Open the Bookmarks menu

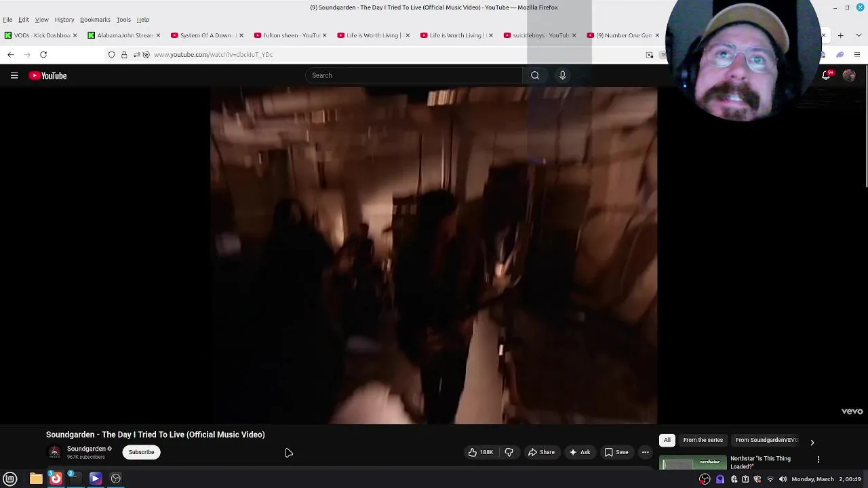point(95,20)
